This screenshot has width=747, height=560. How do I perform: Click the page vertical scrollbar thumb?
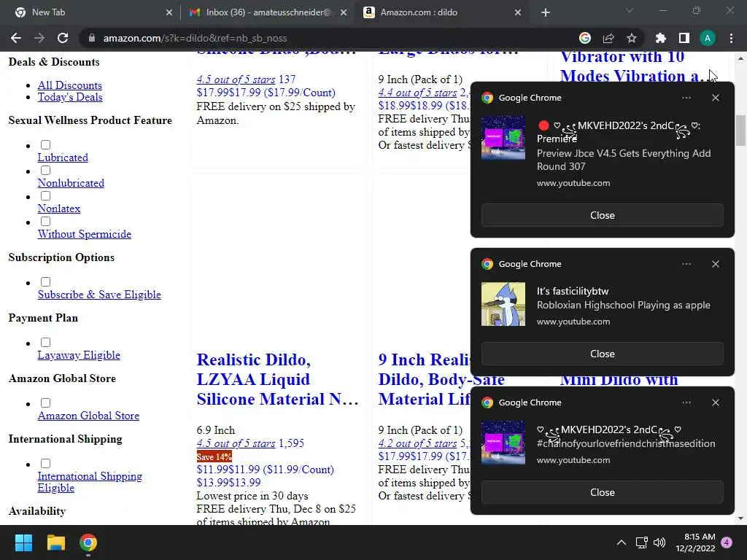pos(740,131)
